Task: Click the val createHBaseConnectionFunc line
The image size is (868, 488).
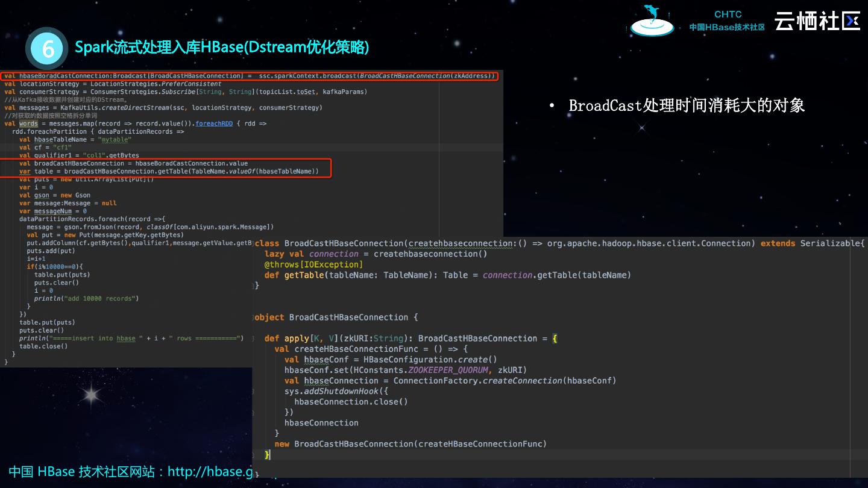Action: [x=371, y=349]
